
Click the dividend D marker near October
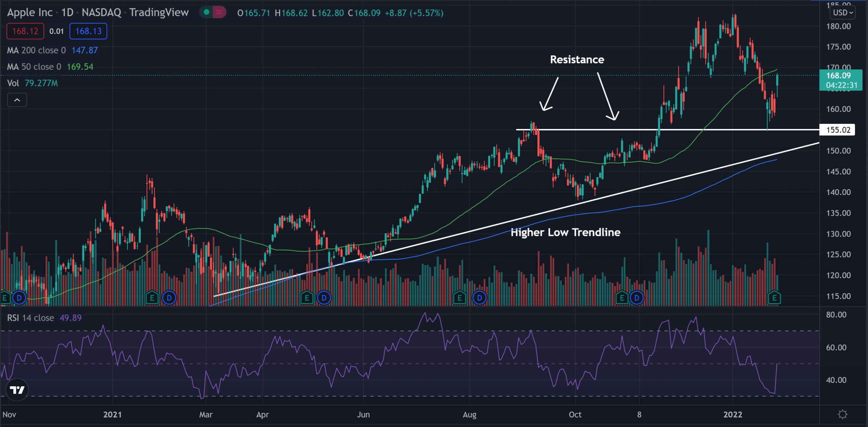click(x=637, y=298)
